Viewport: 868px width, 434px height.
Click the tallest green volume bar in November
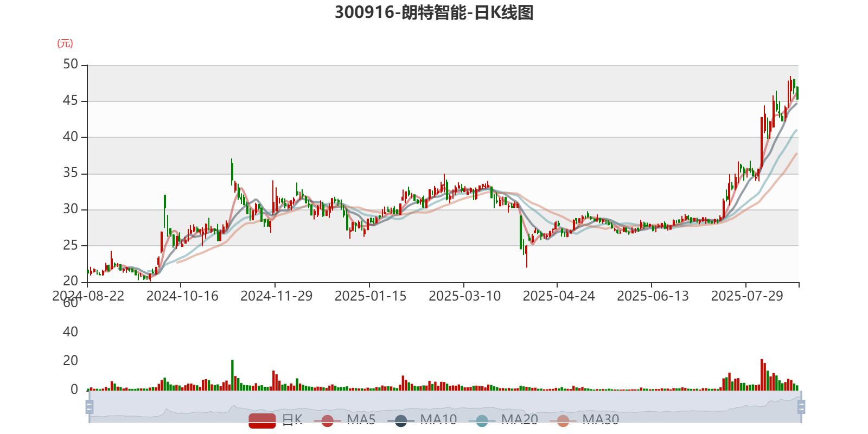[232, 375]
